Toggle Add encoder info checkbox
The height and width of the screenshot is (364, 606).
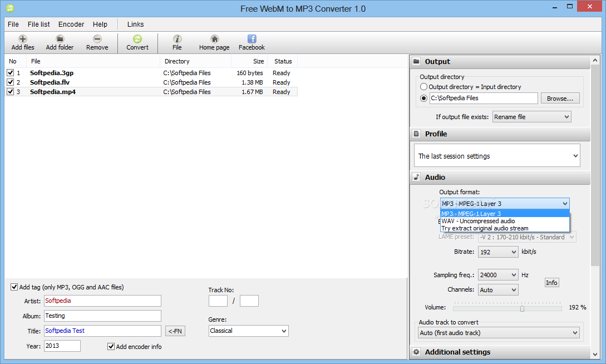tap(111, 347)
